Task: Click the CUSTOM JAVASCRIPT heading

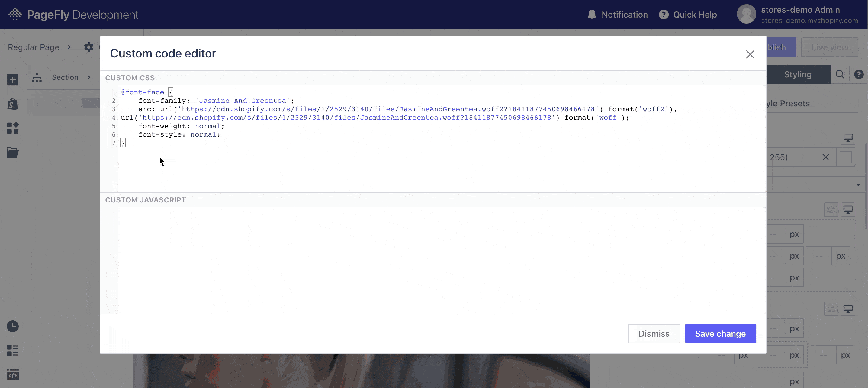Action: 146,200
